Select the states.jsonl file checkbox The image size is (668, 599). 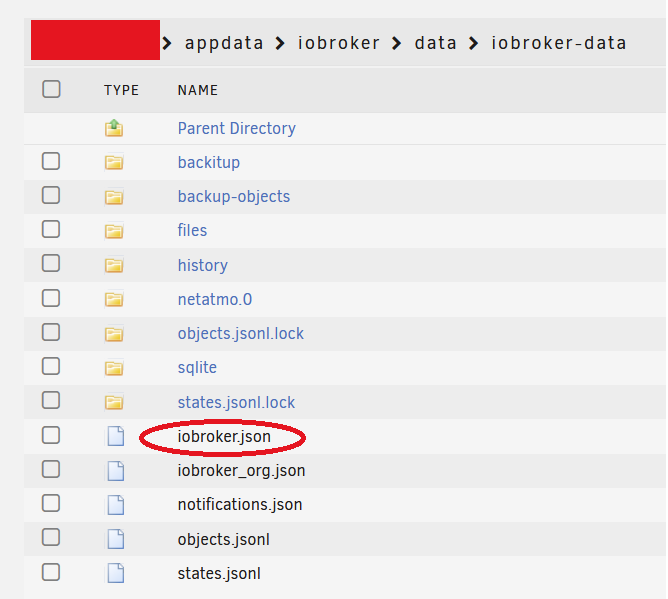[x=51, y=572]
